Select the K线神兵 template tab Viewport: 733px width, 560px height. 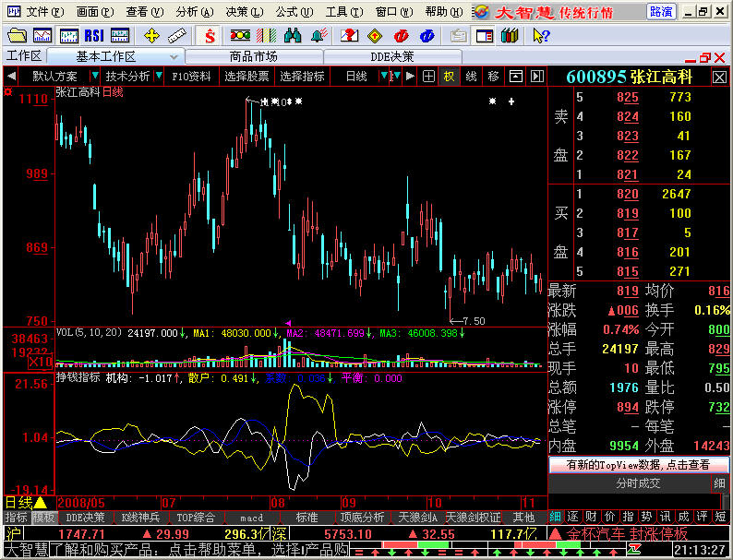(x=140, y=518)
